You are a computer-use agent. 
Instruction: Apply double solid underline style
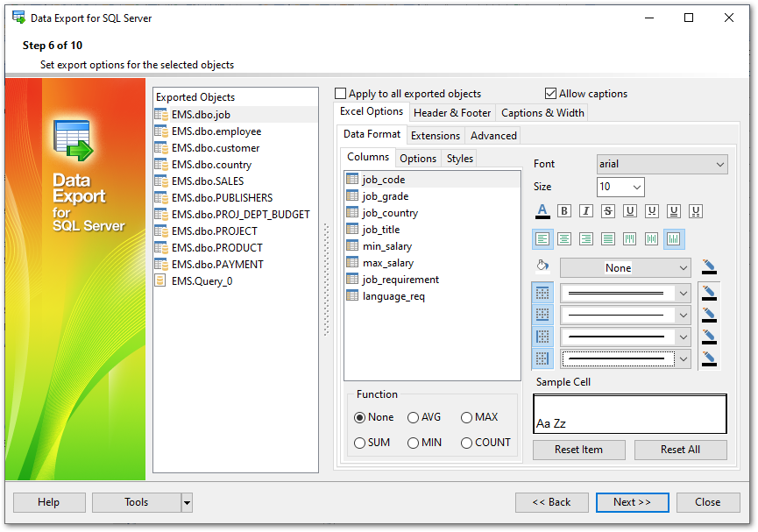click(673, 211)
